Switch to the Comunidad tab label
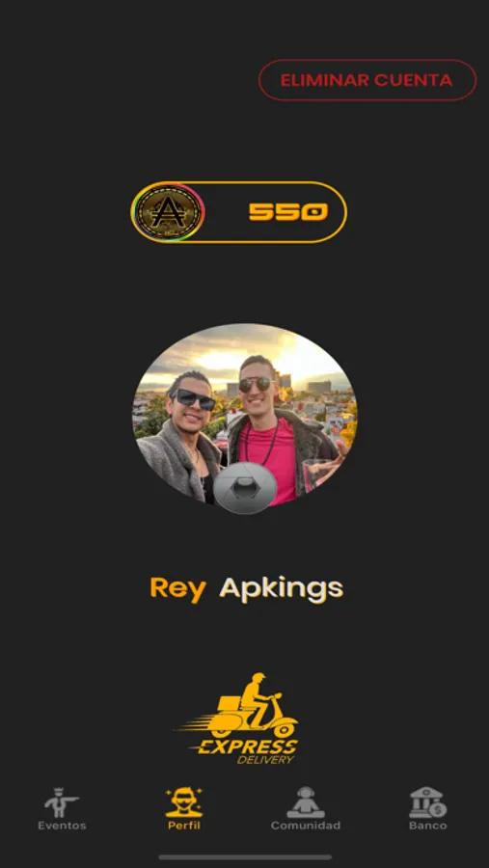Image resolution: width=489 pixels, height=868 pixels. coord(306,826)
